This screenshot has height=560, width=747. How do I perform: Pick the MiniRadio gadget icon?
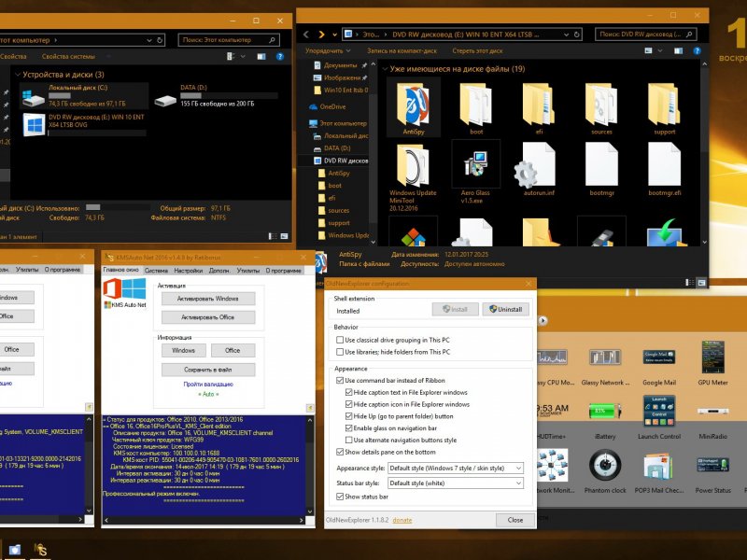point(713,411)
